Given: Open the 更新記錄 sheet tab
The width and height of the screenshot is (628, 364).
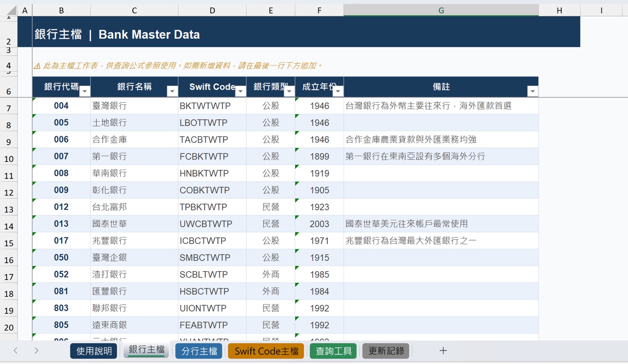Looking at the screenshot, I should pos(386,351).
